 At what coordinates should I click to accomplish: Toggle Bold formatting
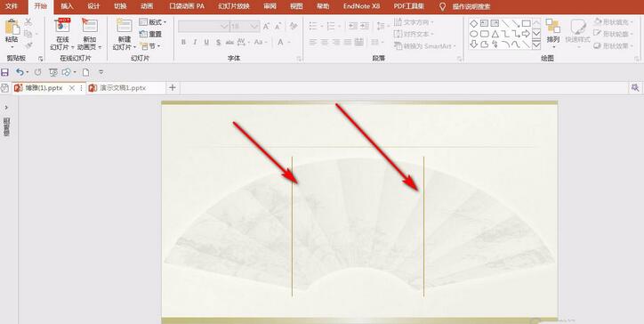click(x=183, y=42)
